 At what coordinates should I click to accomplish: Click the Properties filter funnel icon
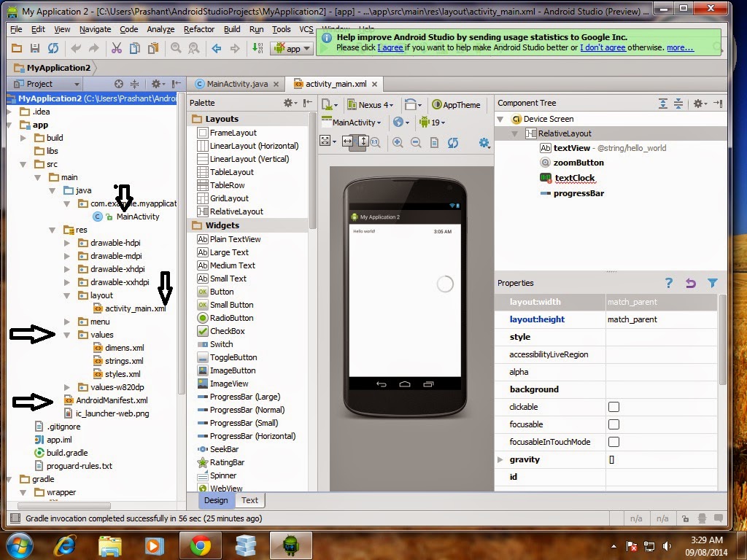(x=713, y=283)
